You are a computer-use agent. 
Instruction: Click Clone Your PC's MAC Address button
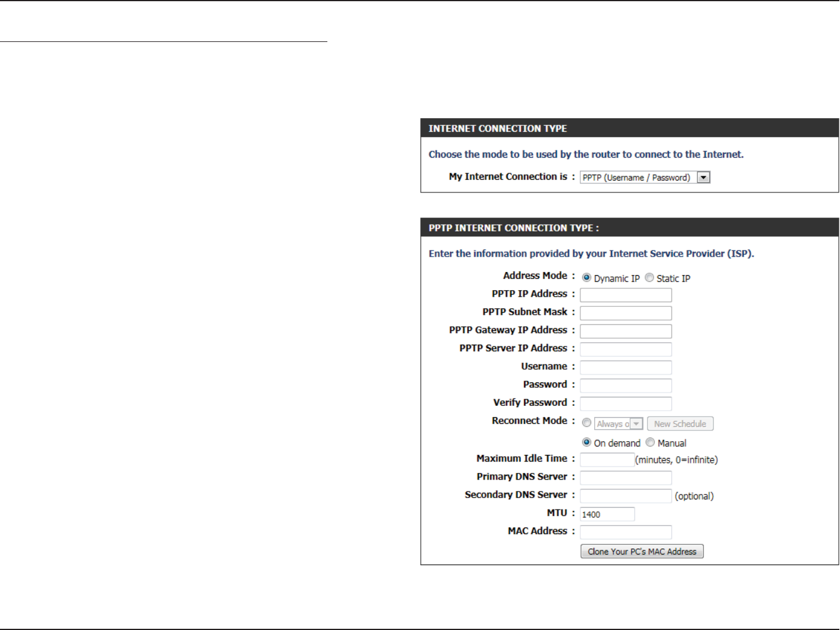tap(642, 551)
